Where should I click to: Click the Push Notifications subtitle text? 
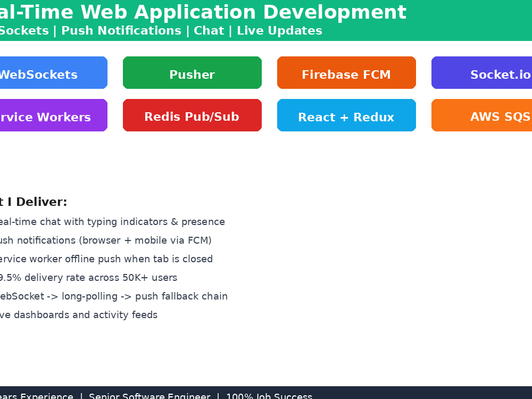coord(121,30)
